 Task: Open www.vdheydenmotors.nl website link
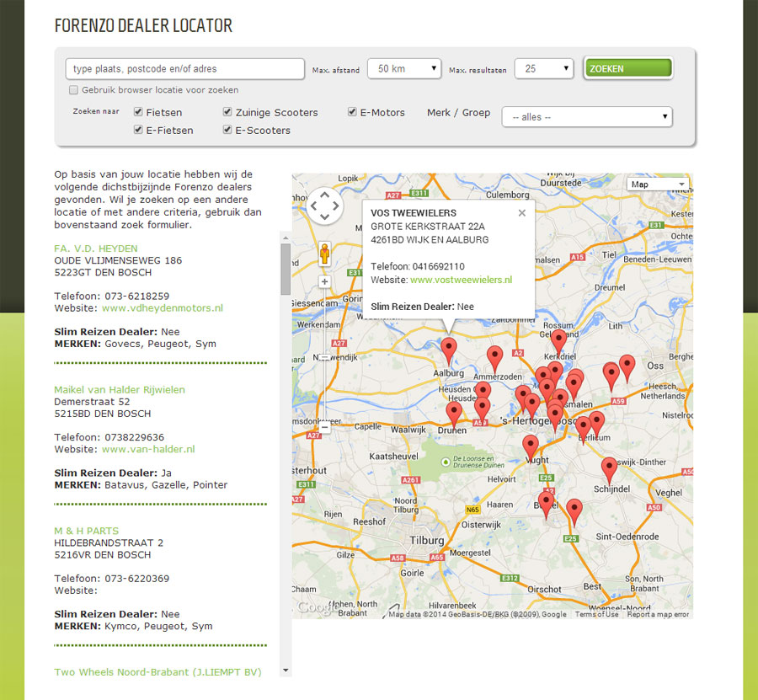click(163, 308)
